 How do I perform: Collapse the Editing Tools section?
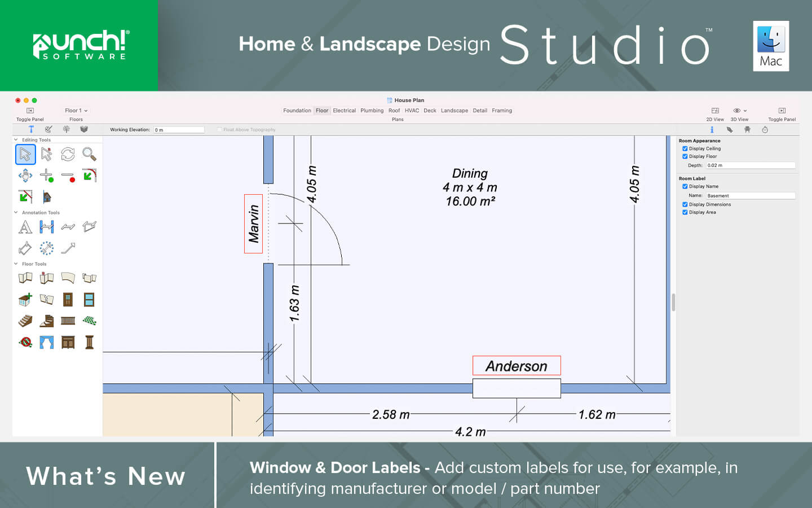pos(16,139)
